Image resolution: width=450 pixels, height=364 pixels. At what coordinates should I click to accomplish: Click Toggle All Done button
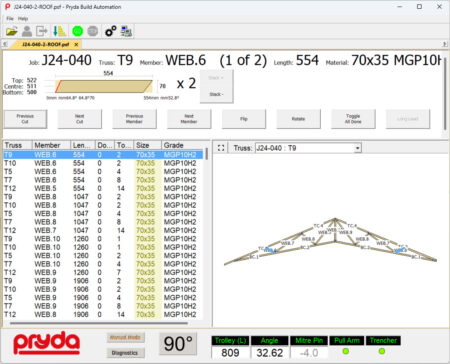point(353,119)
